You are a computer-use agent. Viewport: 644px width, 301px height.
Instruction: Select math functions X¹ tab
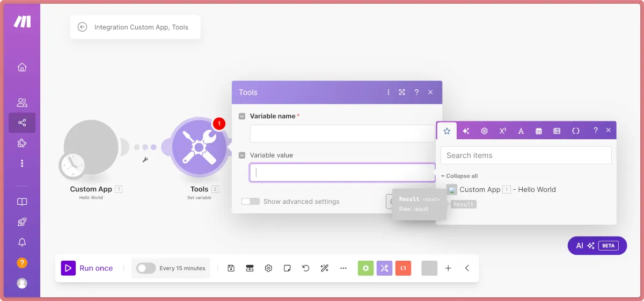click(x=503, y=131)
